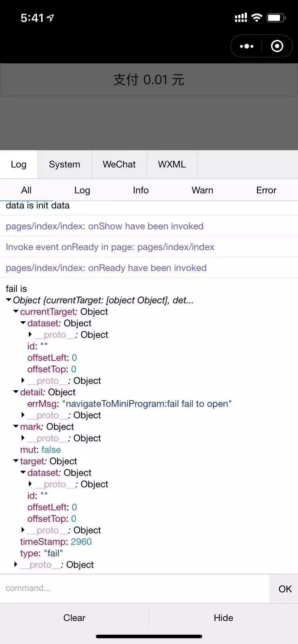Collapse the mark object node
This screenshot has width=298, height=644.
tap(16, 426)
